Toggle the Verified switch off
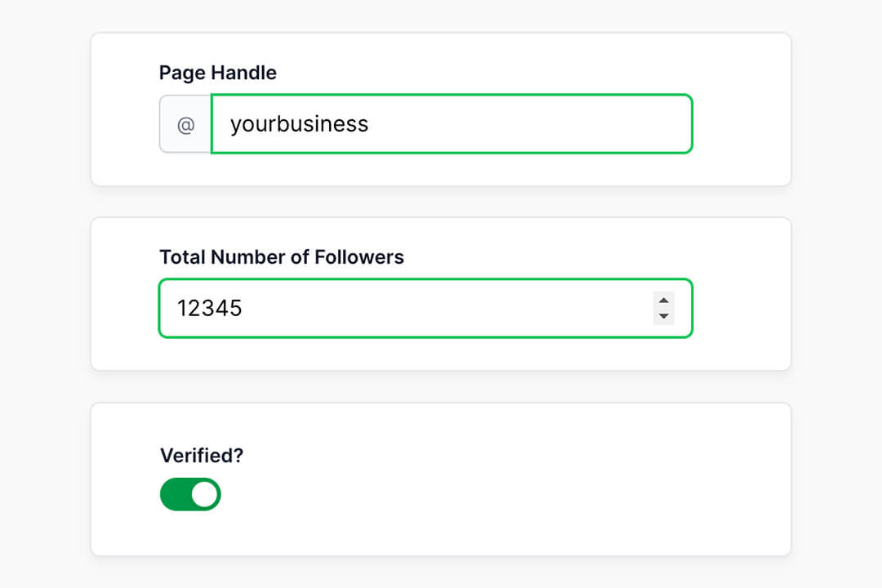This screenshot has height=588, width=882. (x=189, y=494)
